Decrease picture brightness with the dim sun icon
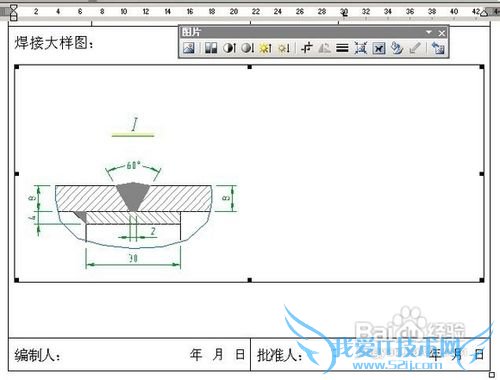The image size is (500, 380). pyautogui.click(x=284, y=48)
